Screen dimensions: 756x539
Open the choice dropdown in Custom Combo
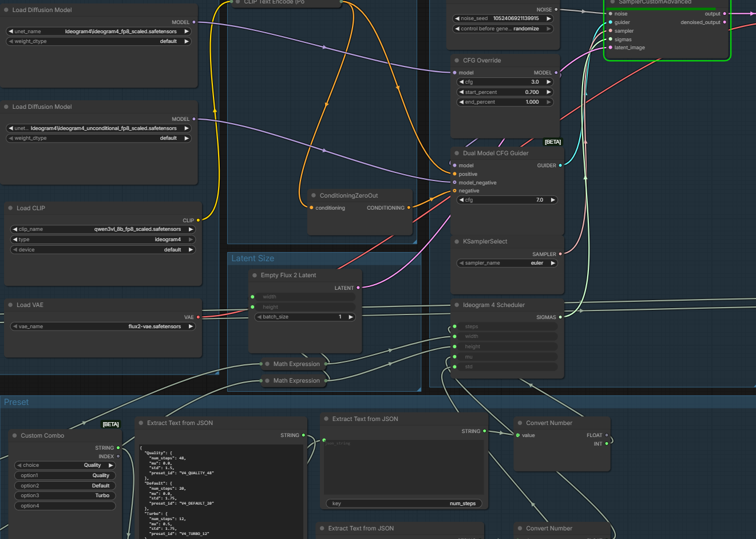tap(65, 465)
